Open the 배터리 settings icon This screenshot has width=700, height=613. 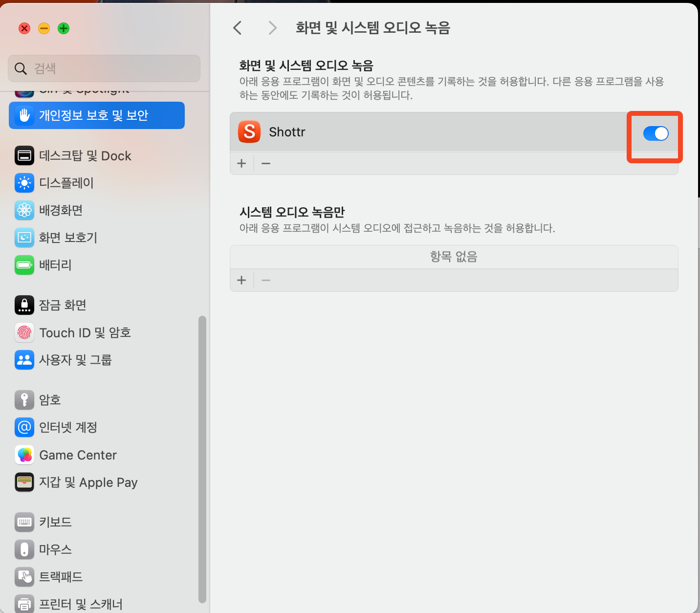(24, 265)
